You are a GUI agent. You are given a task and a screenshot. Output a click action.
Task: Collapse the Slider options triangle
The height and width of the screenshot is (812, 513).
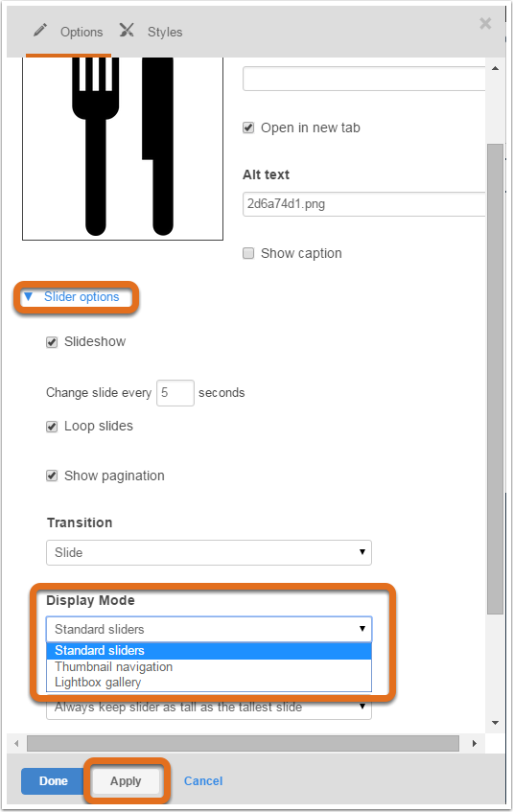(x=29, y=297)
